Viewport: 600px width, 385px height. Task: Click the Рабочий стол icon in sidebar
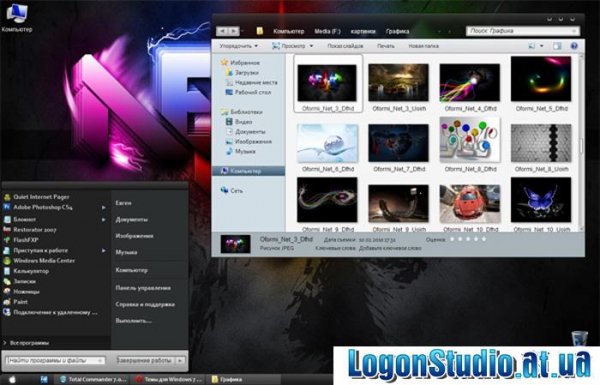click(x=229, y=92)
